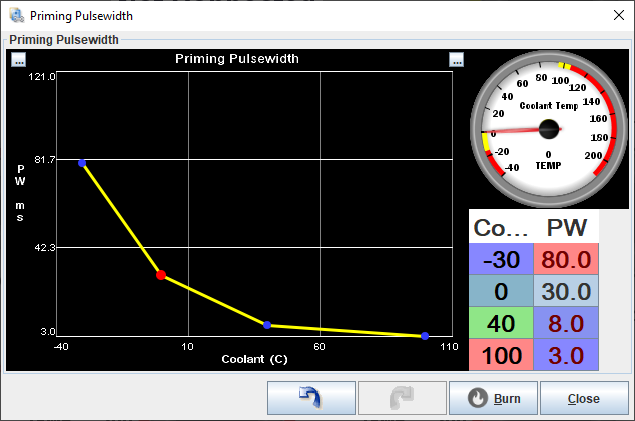Click the 121.0 y-axis label
This screenshot has height=421, width=635.
point(42,77)
